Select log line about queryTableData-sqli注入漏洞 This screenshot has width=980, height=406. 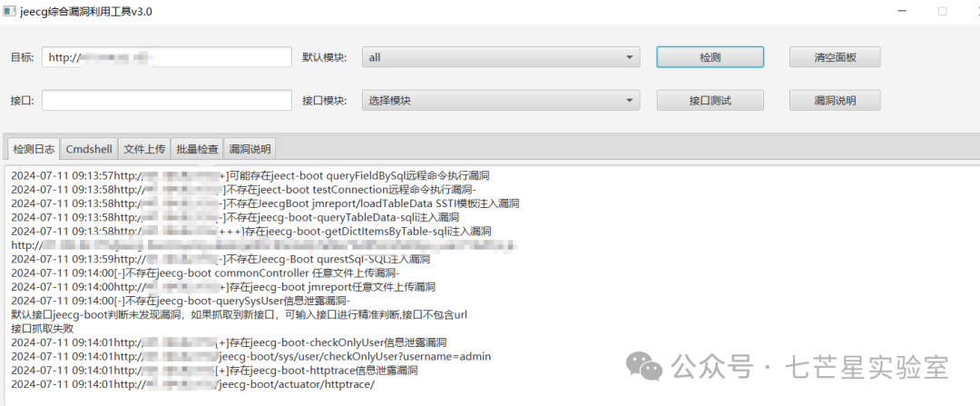click(x=236, y=217)
